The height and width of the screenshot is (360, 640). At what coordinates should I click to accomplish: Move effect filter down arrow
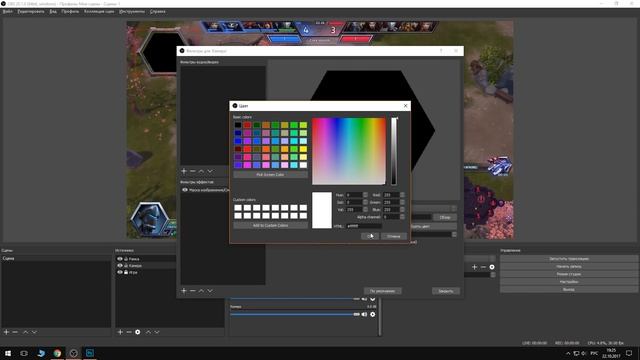(210, 291)
